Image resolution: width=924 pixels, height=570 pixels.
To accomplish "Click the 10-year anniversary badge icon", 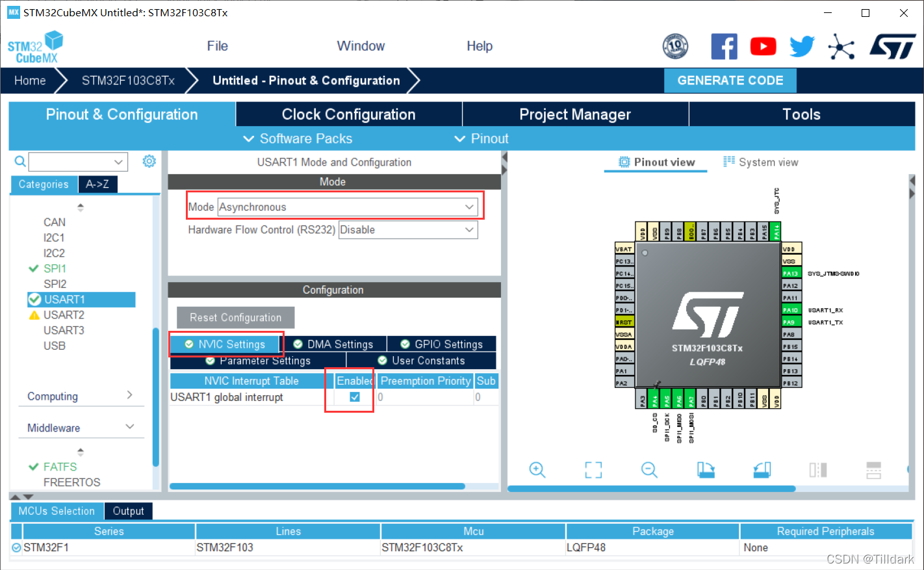I will click(675, 47).
